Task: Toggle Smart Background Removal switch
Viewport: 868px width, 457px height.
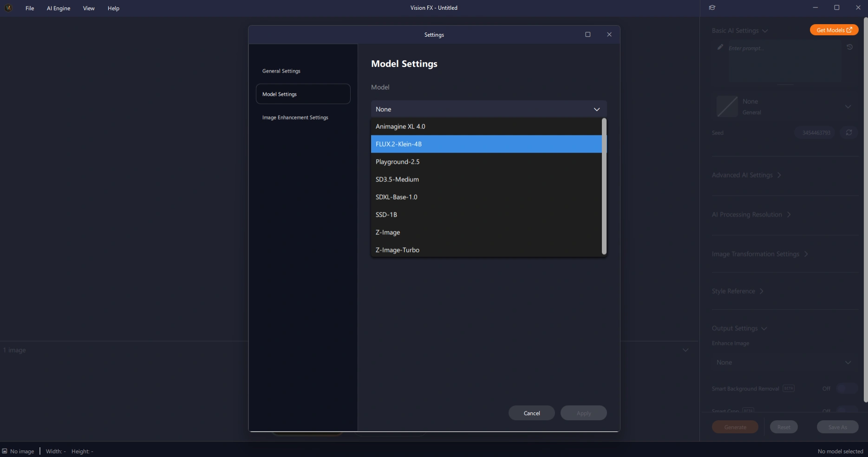Action: click(x=847, y=389)
